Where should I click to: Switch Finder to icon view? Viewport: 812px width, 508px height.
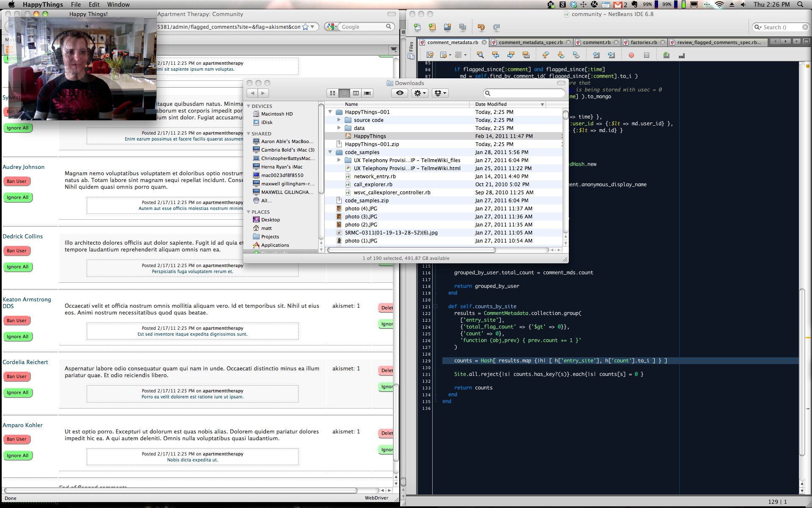(333, 93)
